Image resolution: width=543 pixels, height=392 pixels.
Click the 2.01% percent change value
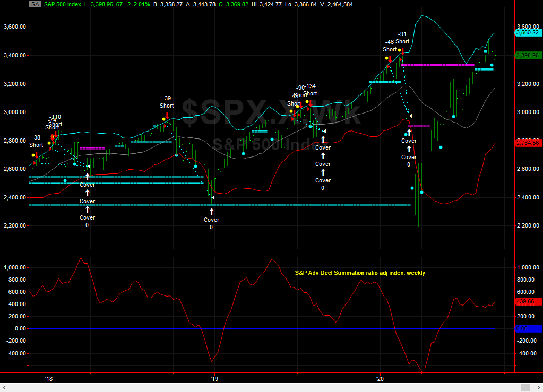coord(142,4)
